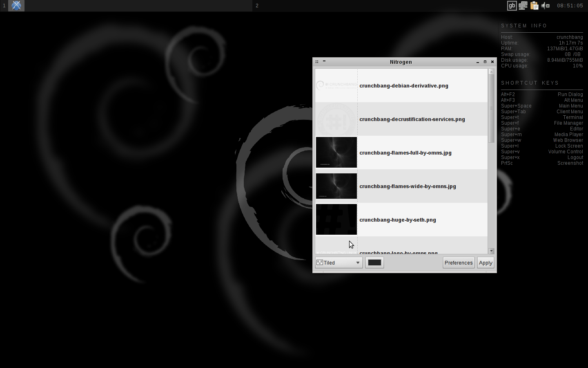Click the muted volume speaker icon

(545, 6)
